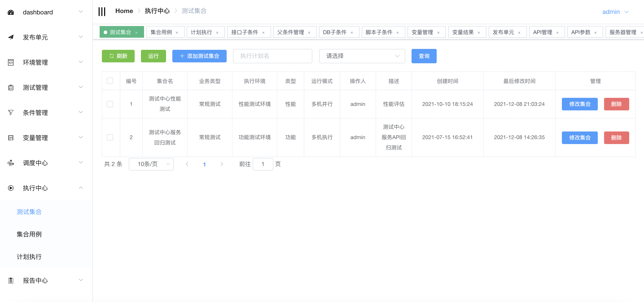Expand the 变量管理 sidebar menu

[81, 137]
